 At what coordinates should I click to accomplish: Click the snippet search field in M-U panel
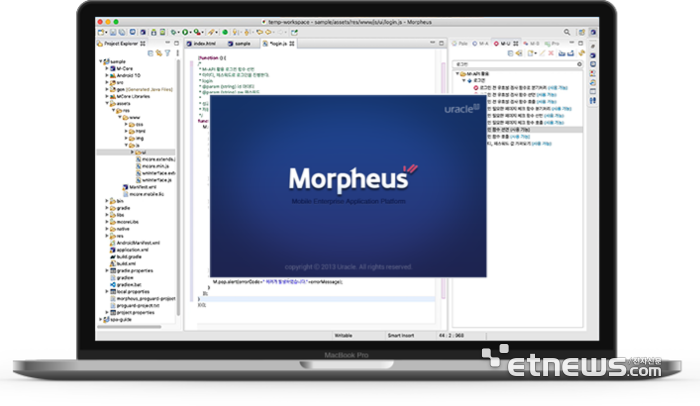[516, 64]
